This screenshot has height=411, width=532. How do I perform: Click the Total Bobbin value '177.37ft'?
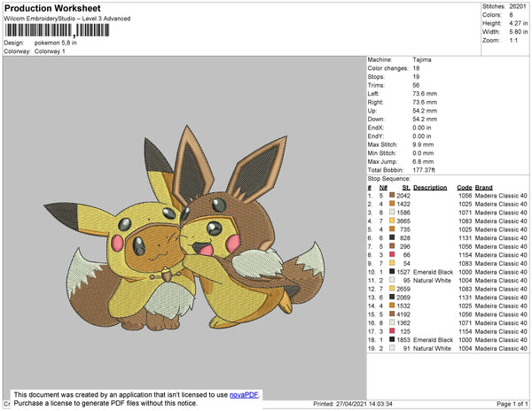424,170
